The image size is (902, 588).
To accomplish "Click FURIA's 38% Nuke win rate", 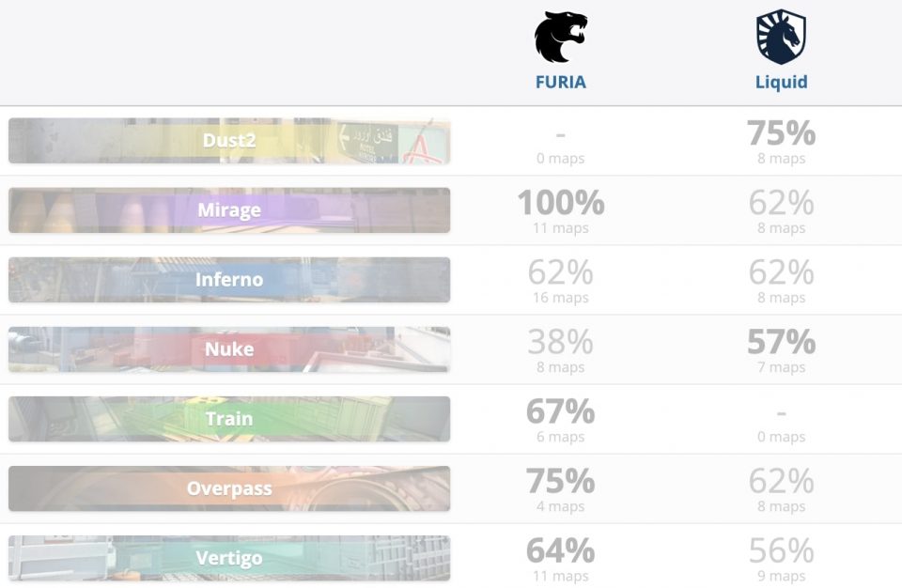I will click(560, 342).
